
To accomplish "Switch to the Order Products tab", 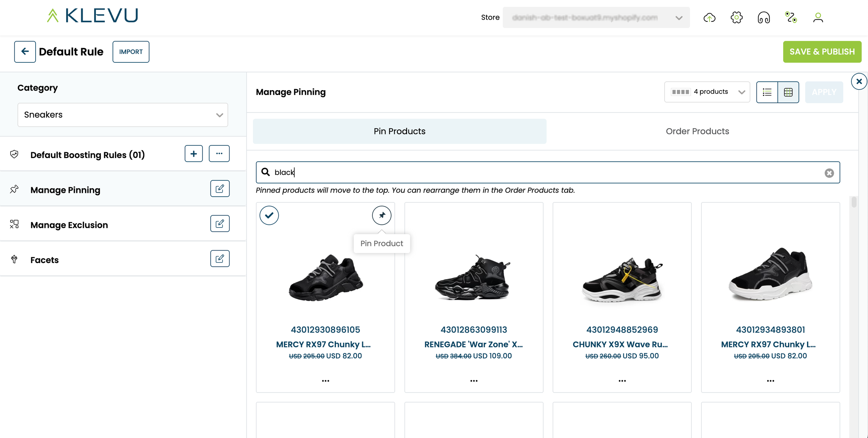I will pos(697,131).
